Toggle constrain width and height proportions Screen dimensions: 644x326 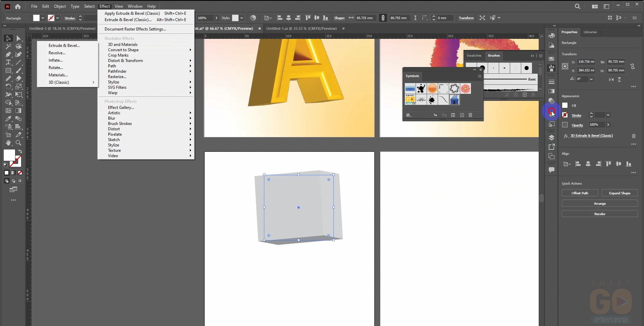(633, 66)
